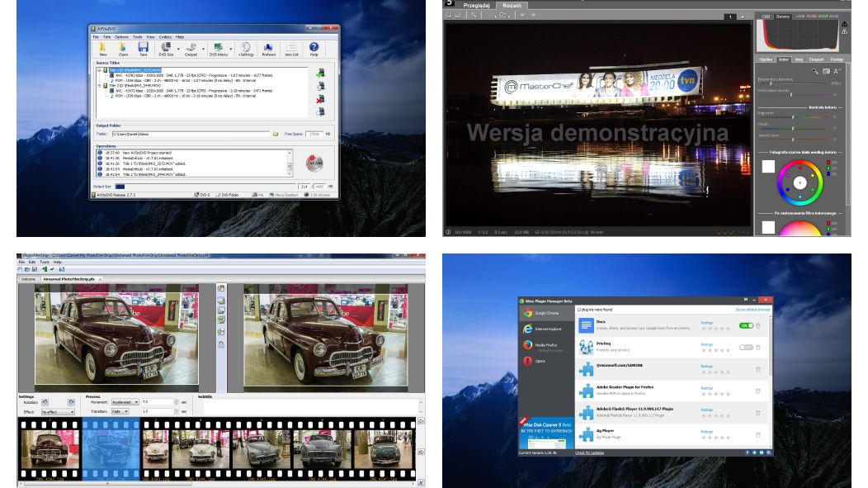Viewport: 868px width, 488px height.
Task: Click the color wheel in the Kolor panel
Action: 799,179
